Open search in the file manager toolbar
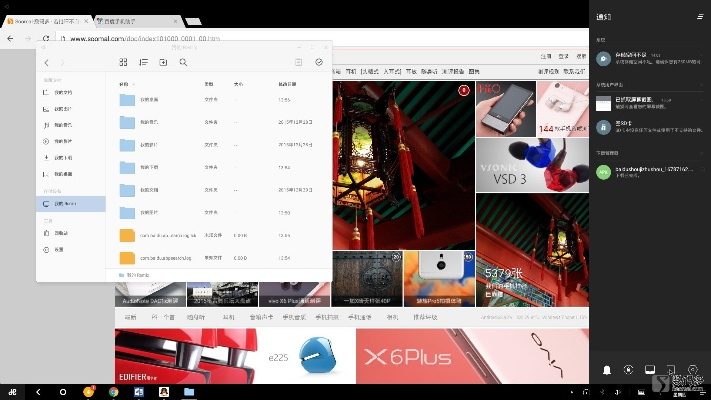The width and height of the screenshot is (711, 400). [183, 62]
